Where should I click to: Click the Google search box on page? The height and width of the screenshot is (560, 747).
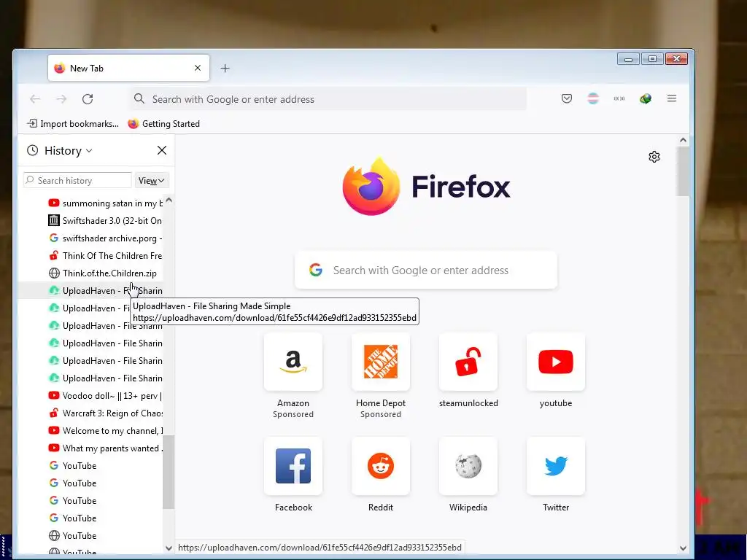click(426, 270)
